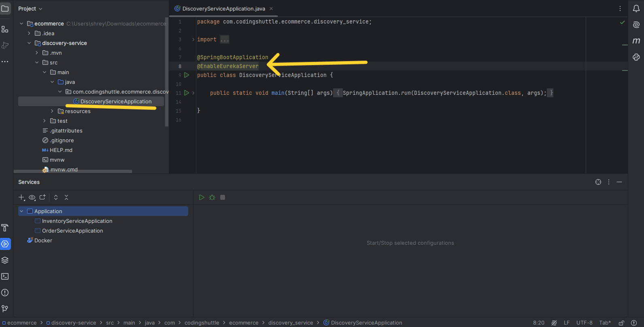Hide the Services panel with the minimize dash
This screenshot has height=327, width=644.
point(619,182)
